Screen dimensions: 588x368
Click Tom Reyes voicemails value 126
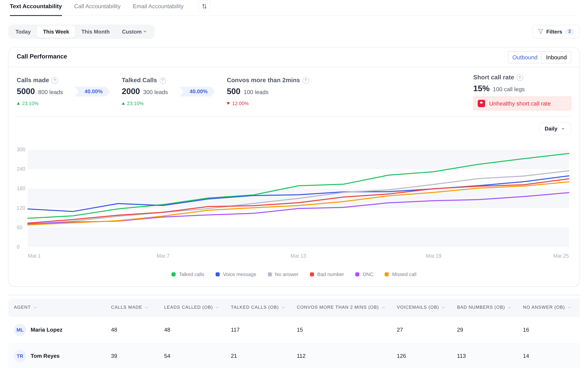(x=401, y=356)
